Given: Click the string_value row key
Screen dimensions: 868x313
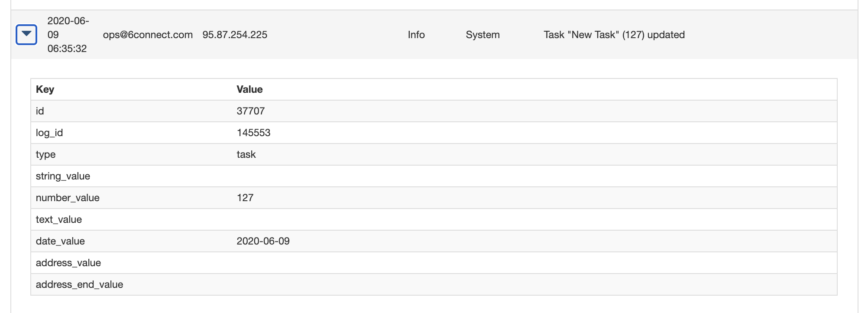Looking at the screenshot, I should point(63,176).
